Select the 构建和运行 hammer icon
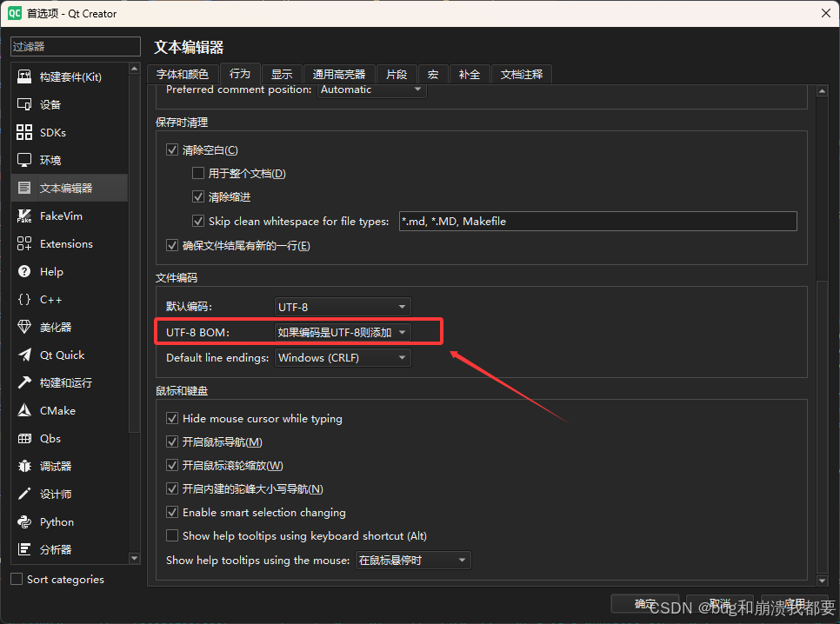Viewport: 840px width, 624px height. coord(24,382)
